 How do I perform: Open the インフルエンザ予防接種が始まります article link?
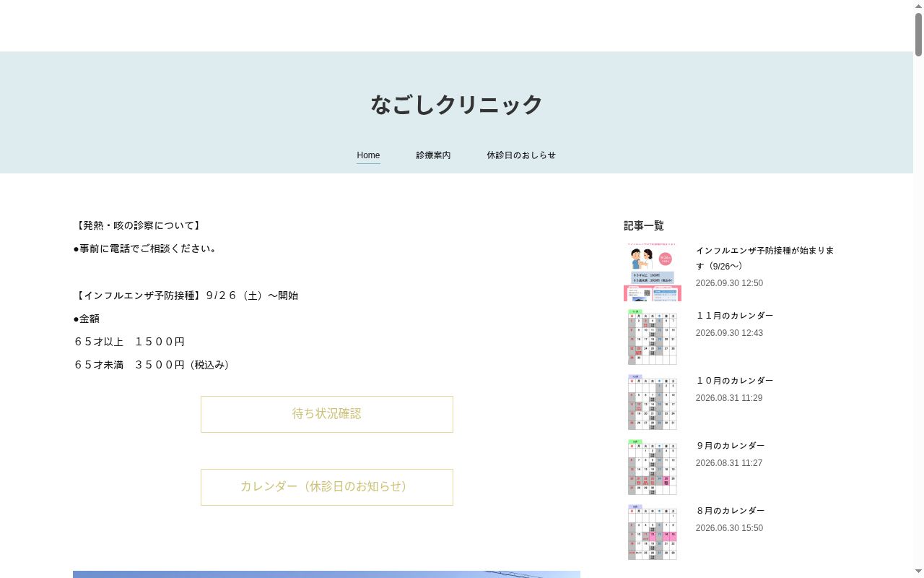tap(765, 258)
